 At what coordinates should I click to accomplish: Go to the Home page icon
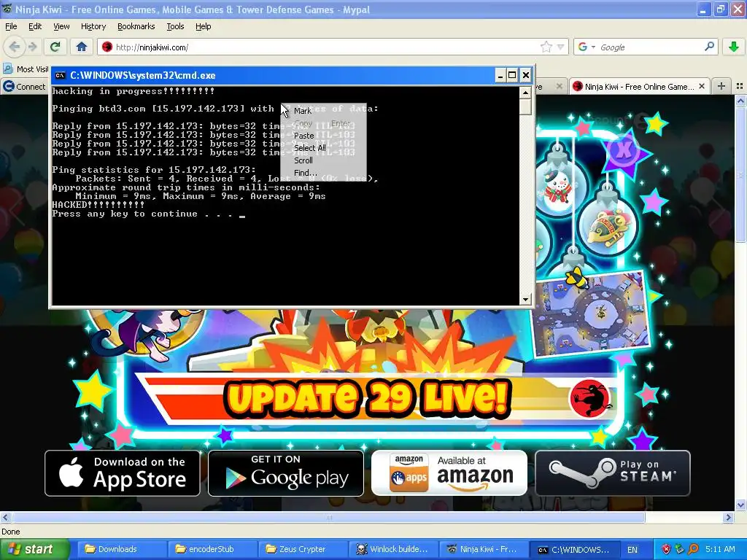[82, 47]
